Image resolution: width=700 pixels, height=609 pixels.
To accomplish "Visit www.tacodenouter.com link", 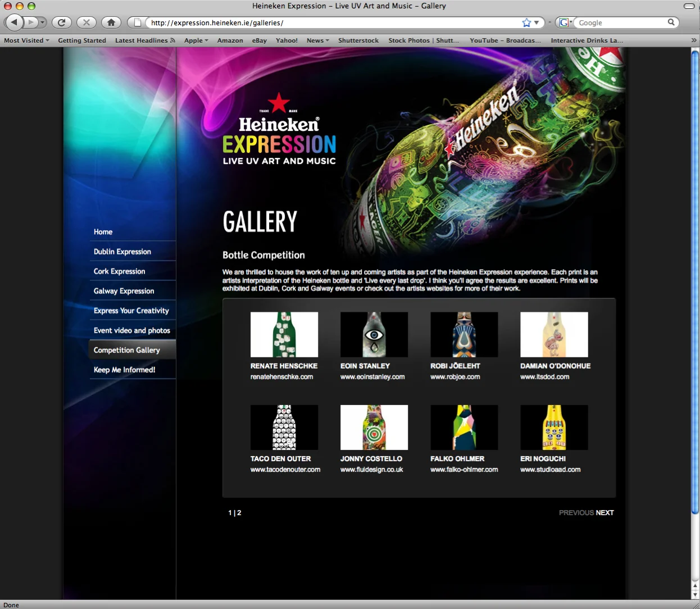I will pos(285,470).
